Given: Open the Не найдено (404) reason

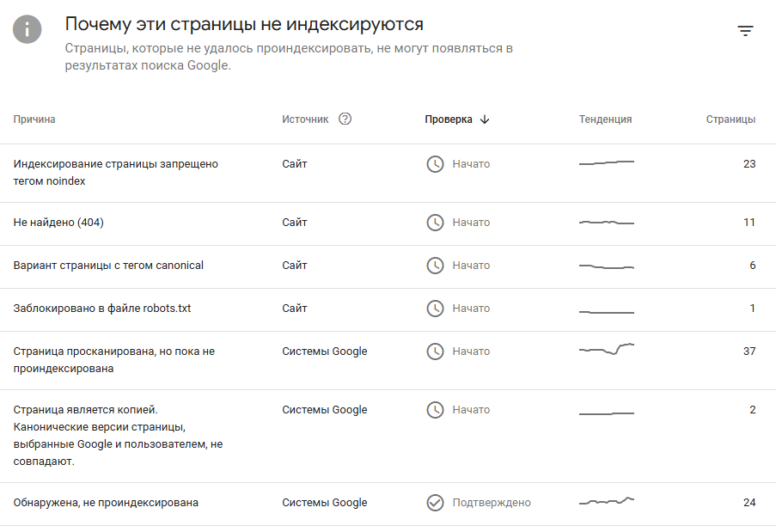Looking at the screenshot, I should 58,223.
